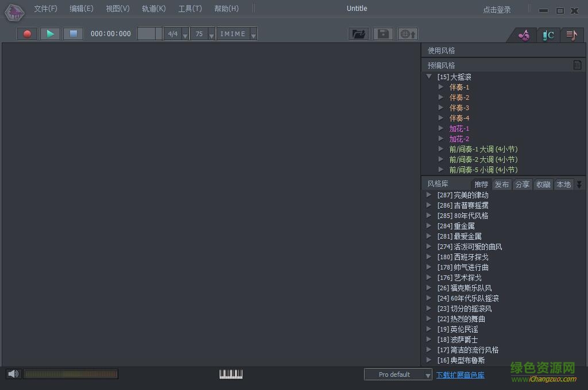Image resolution: width=588 pixels, height=390 pixels.
Task: Open the 4/4 time signature dropdown
Action: point(184,33)
